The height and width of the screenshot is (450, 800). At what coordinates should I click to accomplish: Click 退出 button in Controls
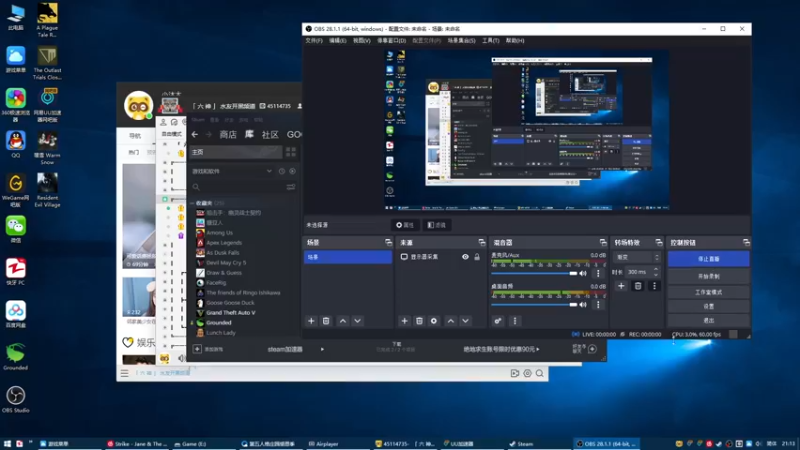point(708,320)
